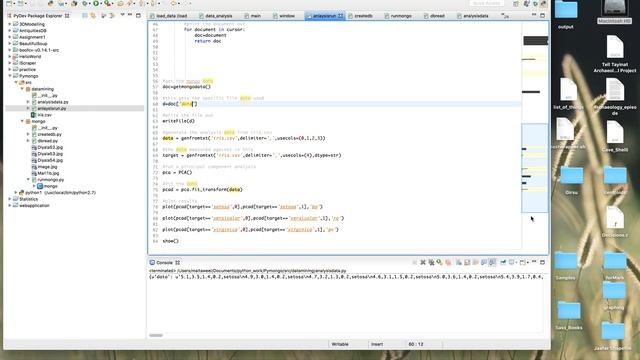
Task: Click the show() line in editor
Action: (171, 241)
